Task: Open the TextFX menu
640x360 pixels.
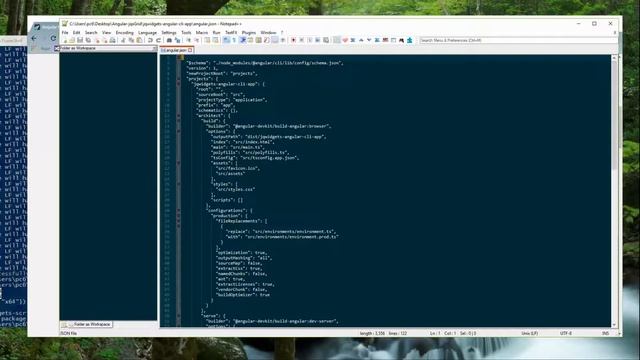Action: [231, 32]
